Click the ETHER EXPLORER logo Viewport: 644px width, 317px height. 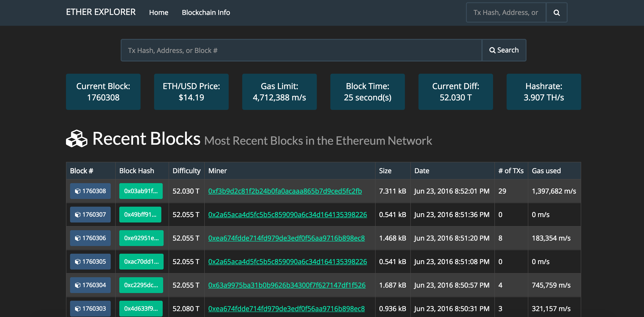(101, 12)
